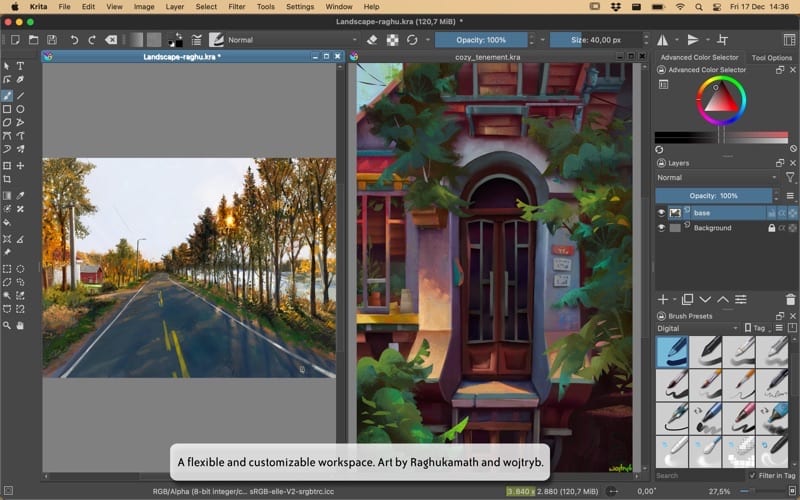Select the Fill bucket tool
Viewport: 800px width, 500px height.
[7, 222]
